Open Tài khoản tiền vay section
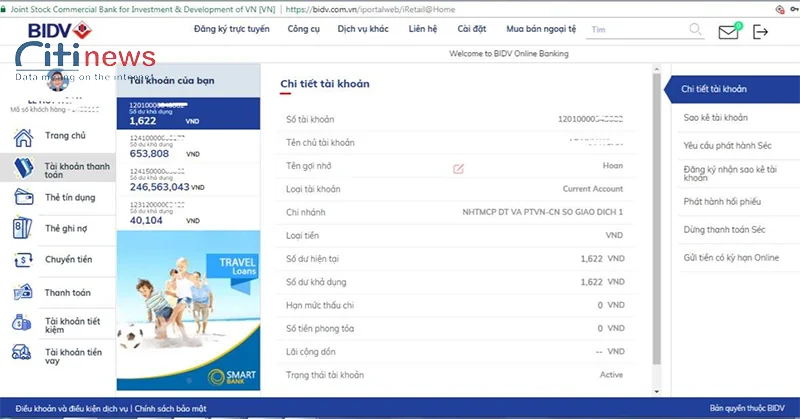800x419 pixels. pos(73,356)
